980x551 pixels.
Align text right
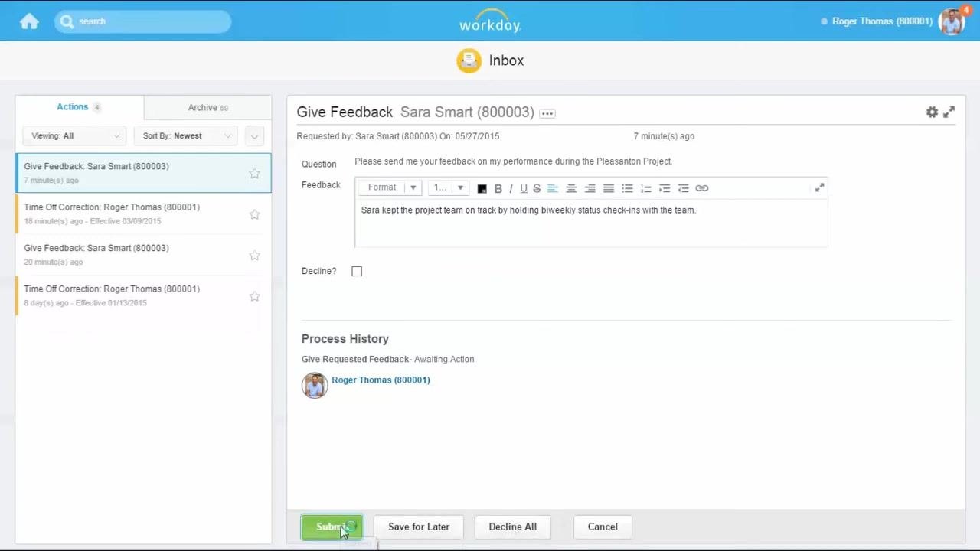[590, 188]
